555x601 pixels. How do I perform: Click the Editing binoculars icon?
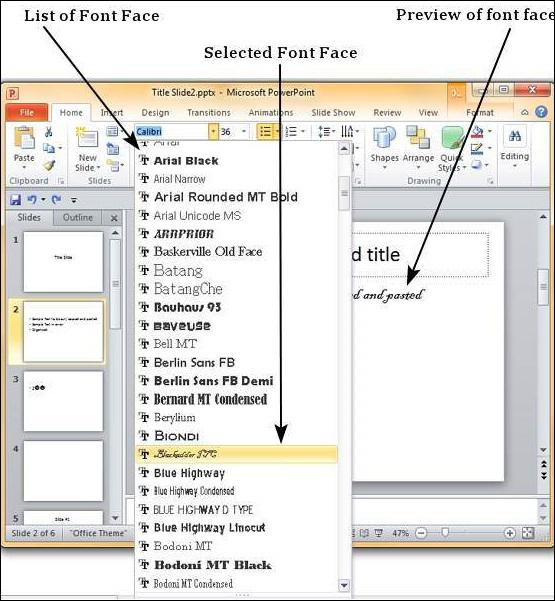coord(514,136)
